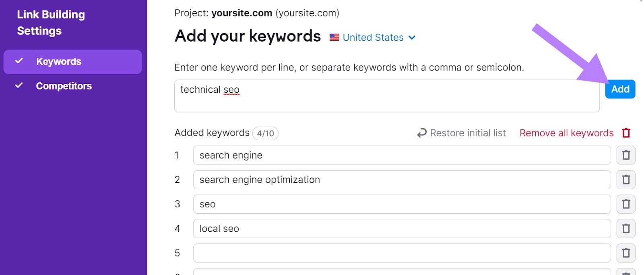Delete "local seo" using its trash icon
644x275 pixels.
(626, 229)
